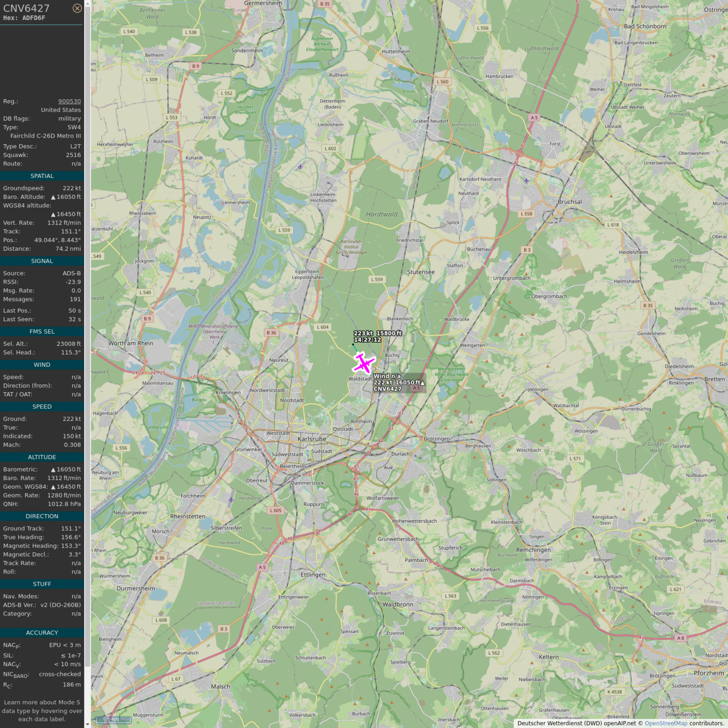
Task: Click the Hex ADFD6F identifier text
Action: (24, 18)
